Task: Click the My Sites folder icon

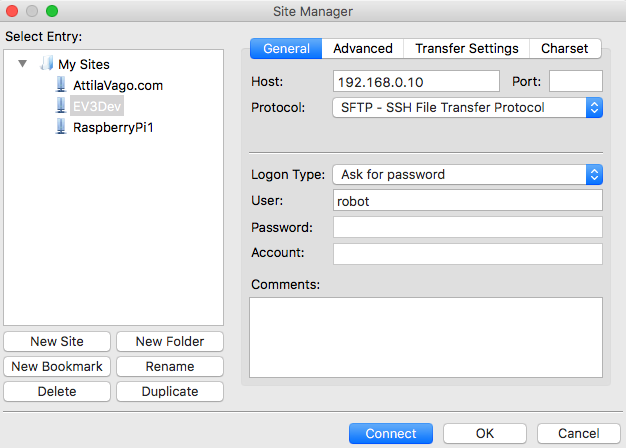Action: pos(45,64)
